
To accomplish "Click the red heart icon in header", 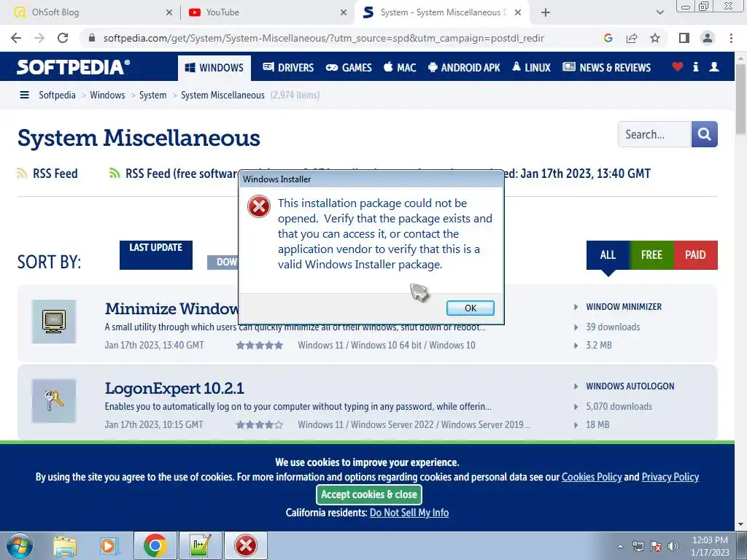I will (678, 66).
